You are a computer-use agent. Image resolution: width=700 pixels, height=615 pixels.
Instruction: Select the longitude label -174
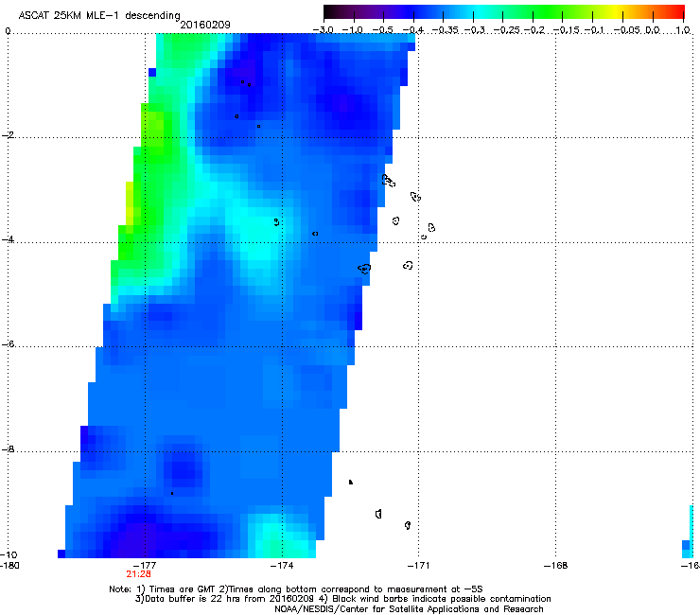click(282, 566)
